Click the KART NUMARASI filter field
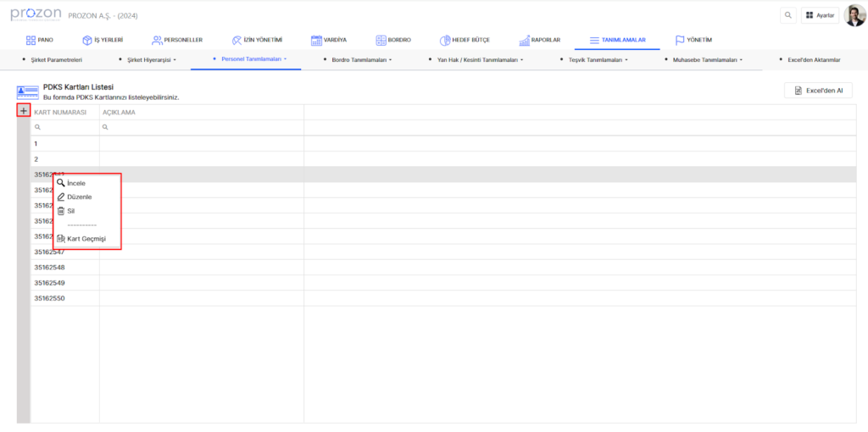This screenshot has height=432, width=868. [x=66, y=127]
